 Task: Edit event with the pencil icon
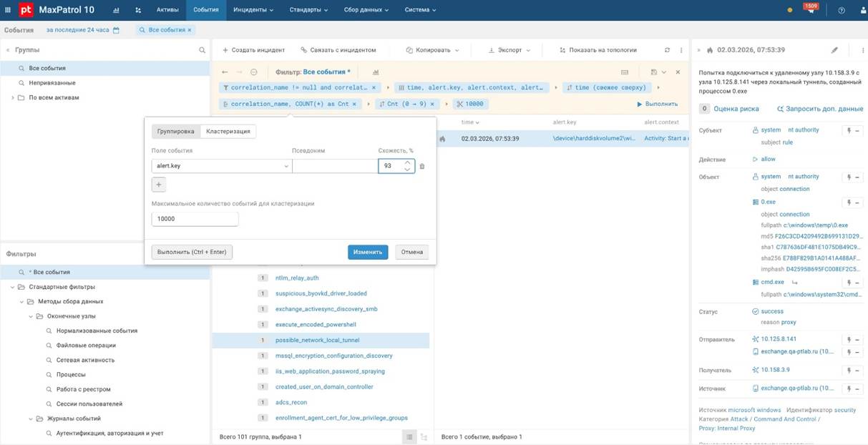834,50
